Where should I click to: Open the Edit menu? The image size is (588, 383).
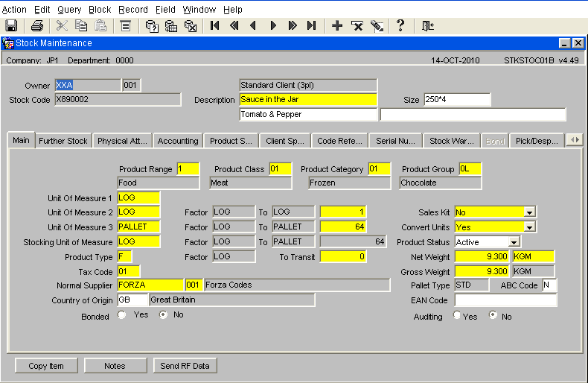tap(42, 10)
